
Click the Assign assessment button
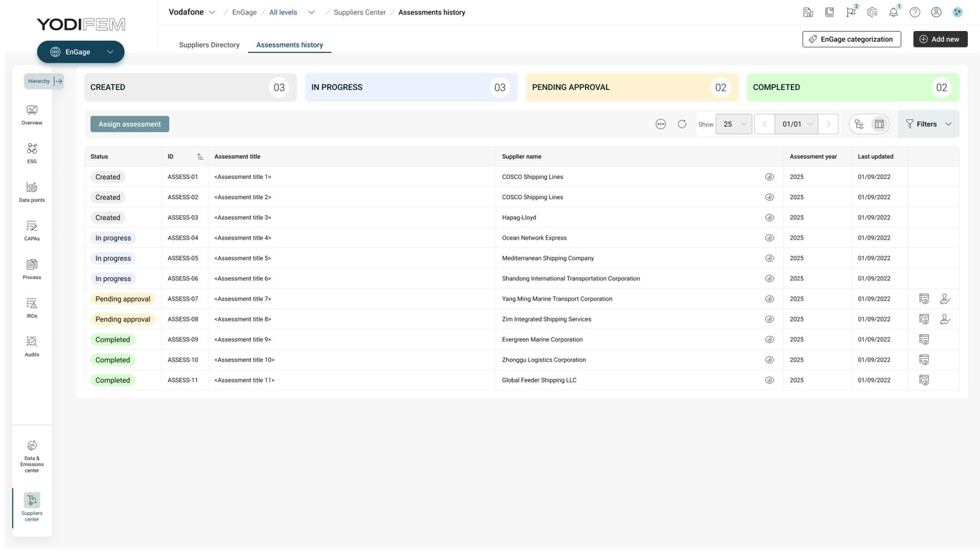click(129, 124)
